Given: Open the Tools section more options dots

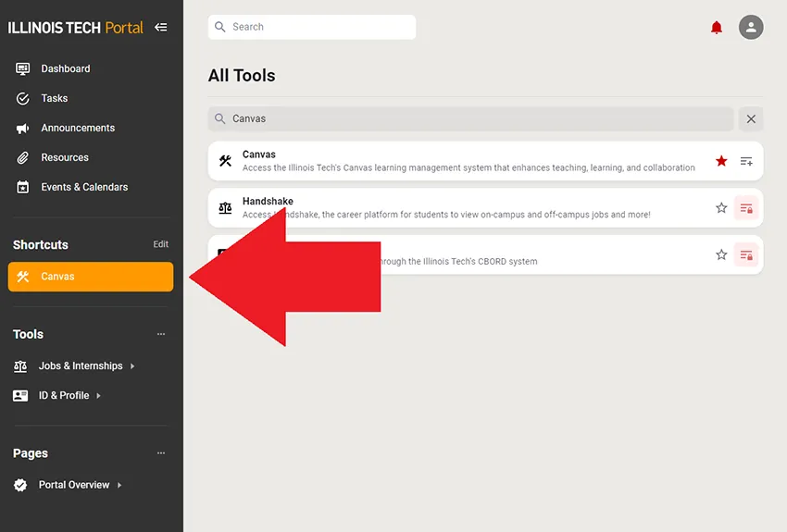Looking at the screenshot, I should (160, 334).
